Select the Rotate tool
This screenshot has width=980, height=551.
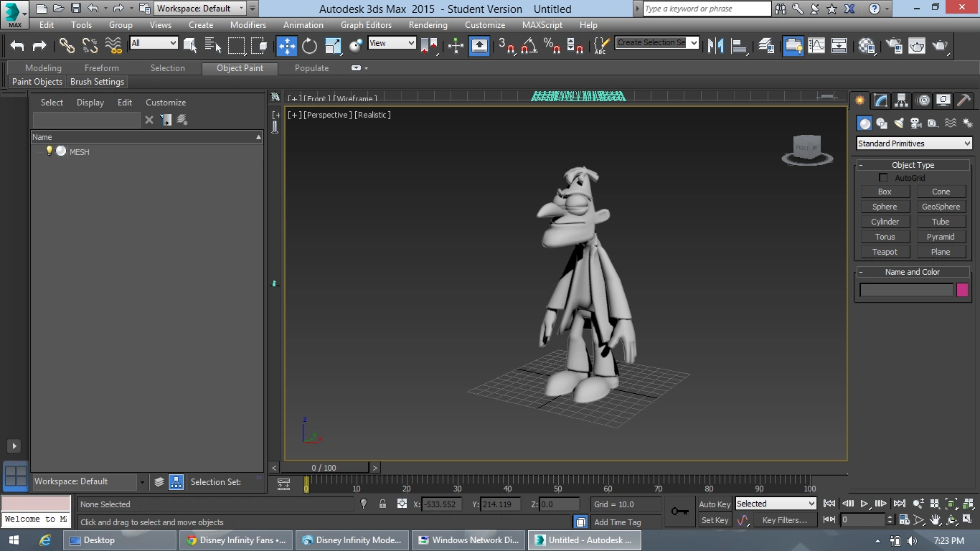coord(309,46)
